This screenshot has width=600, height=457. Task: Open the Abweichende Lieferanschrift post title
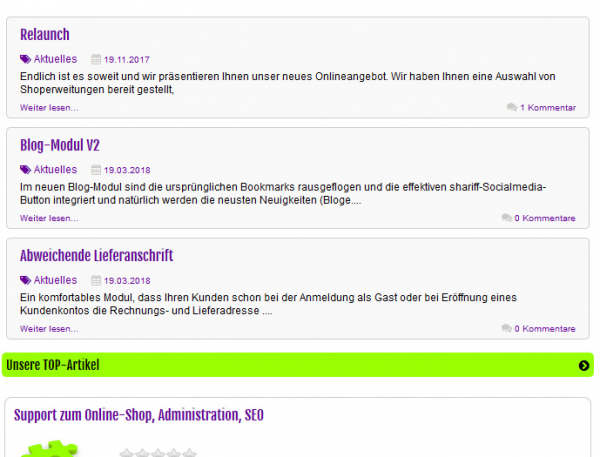(x=96, y=256)
